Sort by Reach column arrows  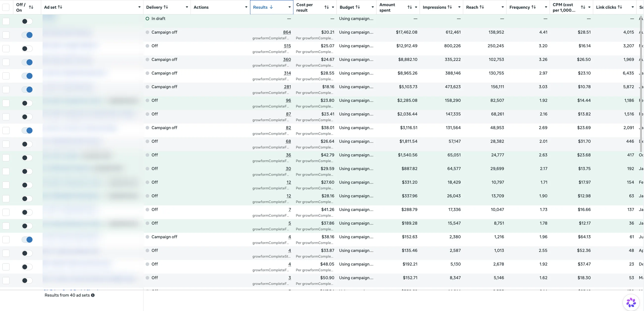click(x=482, y=7)
